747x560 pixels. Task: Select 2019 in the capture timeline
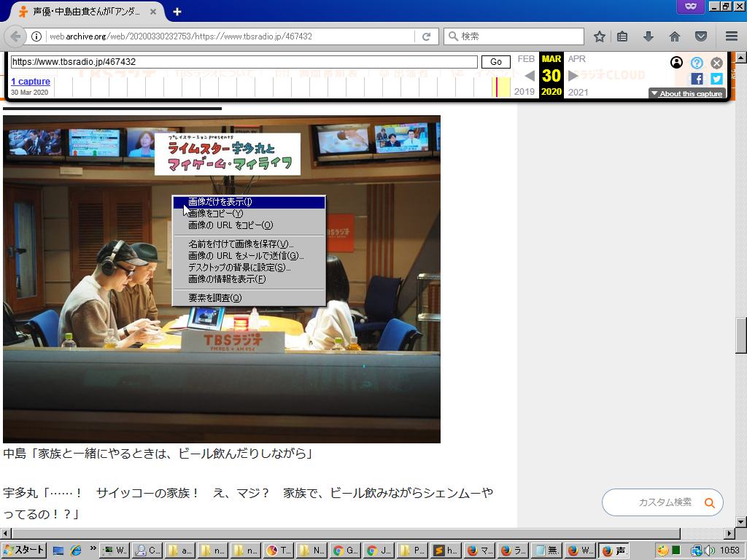[x=524, y=92]
